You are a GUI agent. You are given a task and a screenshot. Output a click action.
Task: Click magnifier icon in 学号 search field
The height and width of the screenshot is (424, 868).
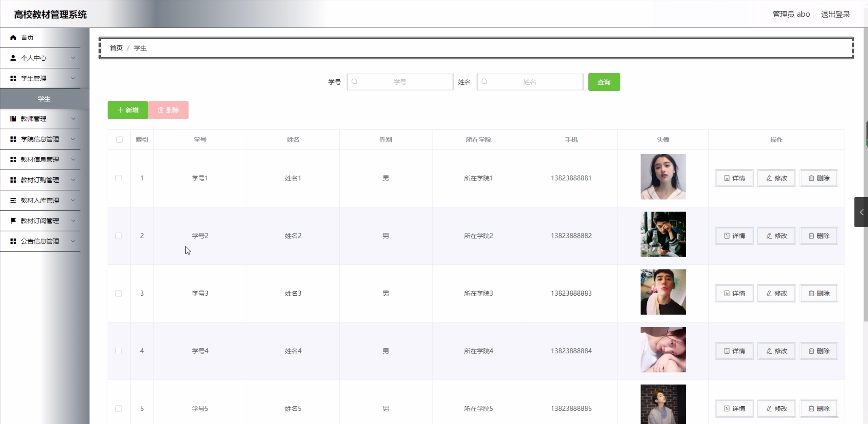[x=355, y=82]
